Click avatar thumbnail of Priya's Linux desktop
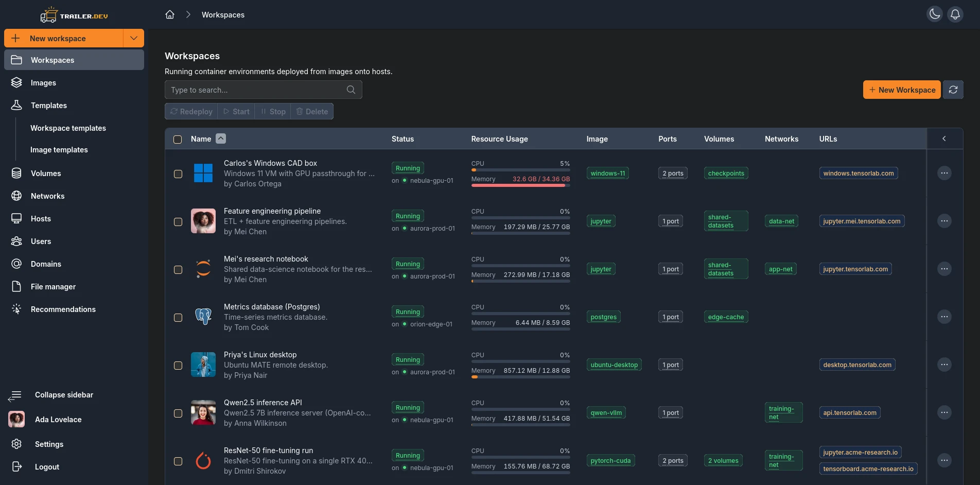The width and height of the screenshot is (980, 485). [x=203, y=365]
